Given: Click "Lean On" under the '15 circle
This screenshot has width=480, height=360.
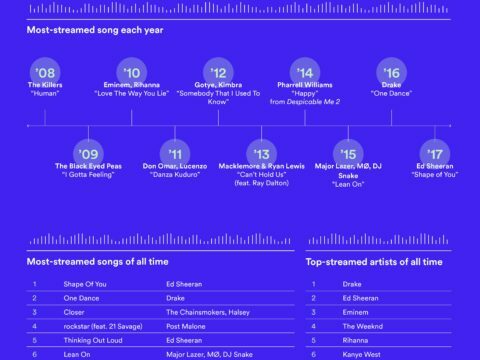Looking at the screenshot, I should [348, 184].
